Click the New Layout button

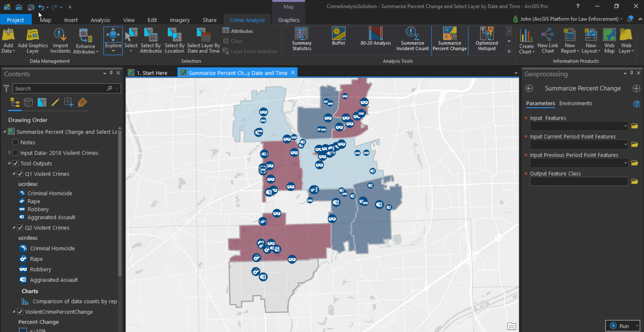point(591,41)
